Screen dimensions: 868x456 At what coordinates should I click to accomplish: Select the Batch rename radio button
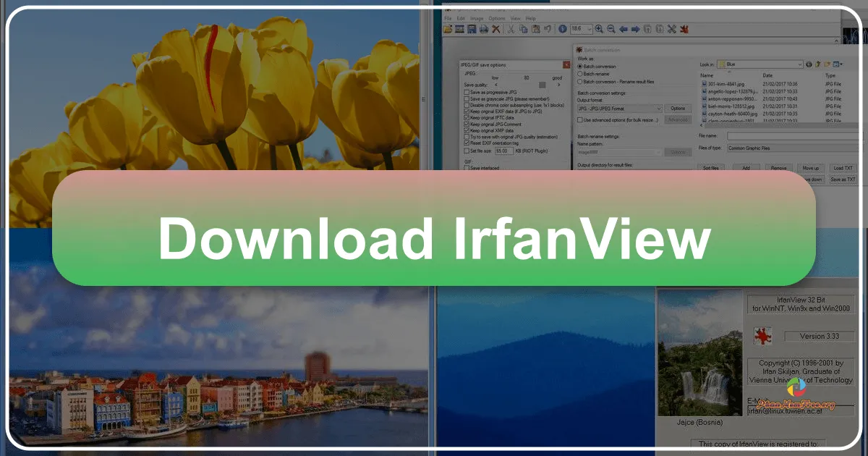(579, 74)
